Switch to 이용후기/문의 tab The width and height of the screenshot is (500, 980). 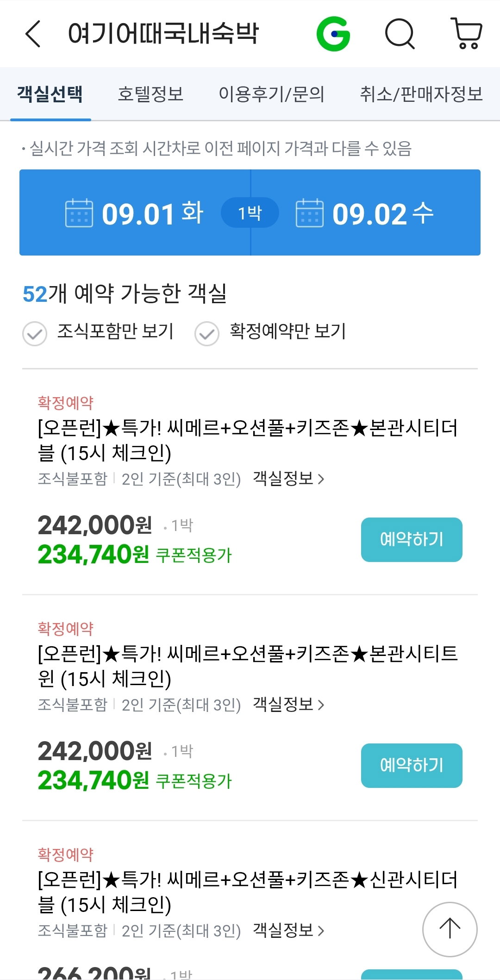(271, 94)
